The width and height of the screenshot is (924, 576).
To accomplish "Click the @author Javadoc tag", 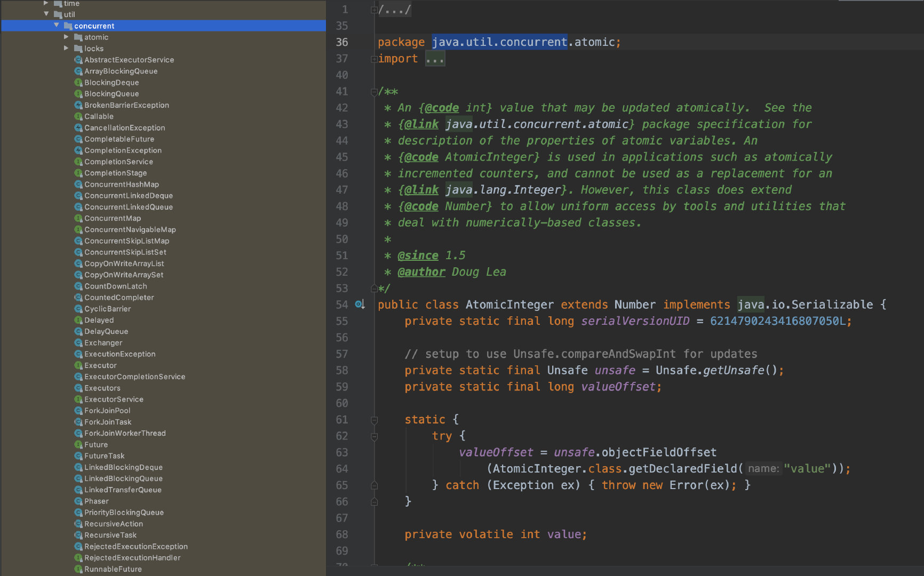I will tap(421, 272).
